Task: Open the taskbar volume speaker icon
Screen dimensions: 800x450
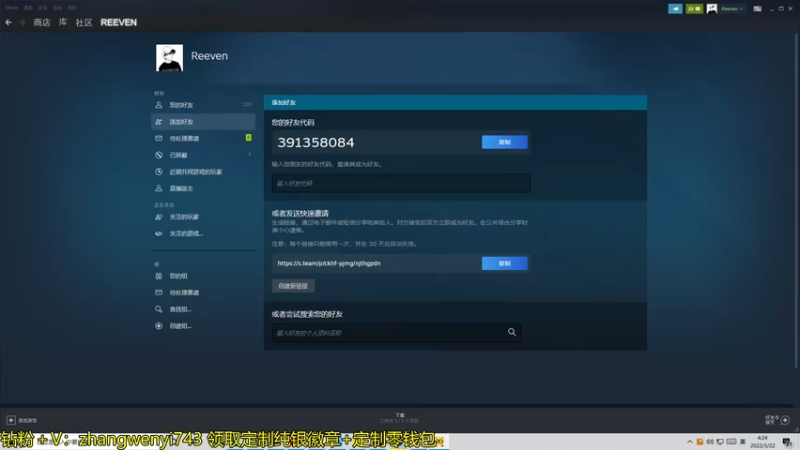Action: pyautogui.click(x=710, y=442)
